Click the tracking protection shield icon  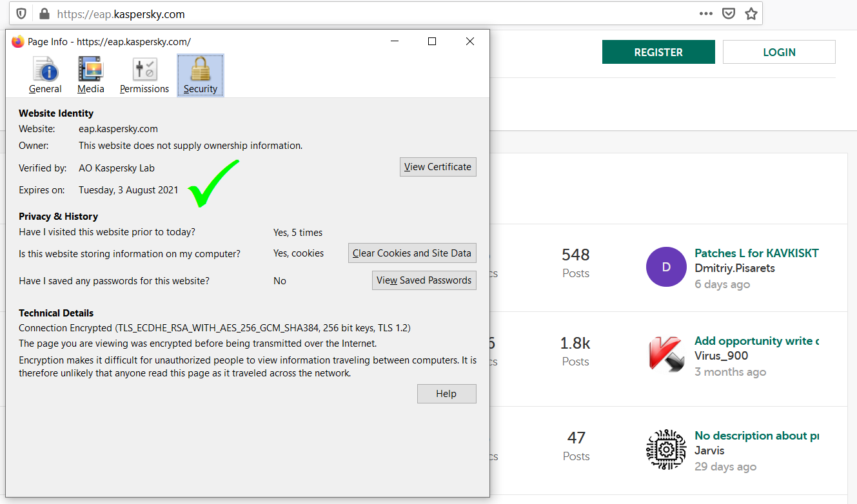[21, 14]
